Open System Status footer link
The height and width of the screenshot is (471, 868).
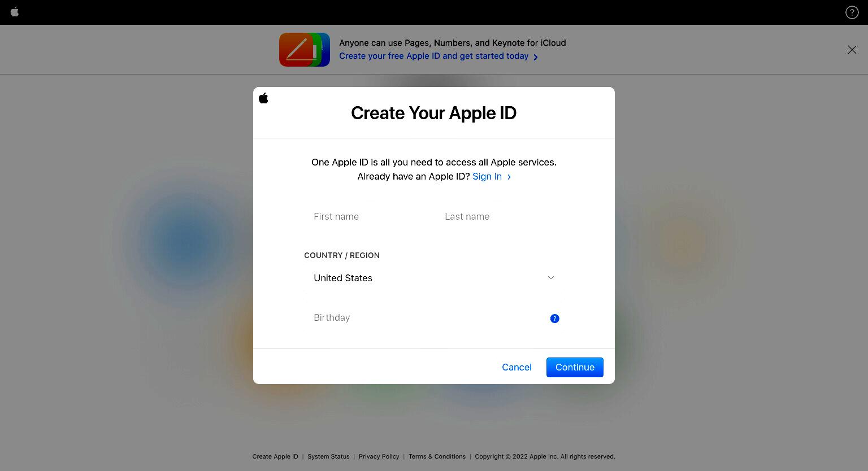[328, 456]
